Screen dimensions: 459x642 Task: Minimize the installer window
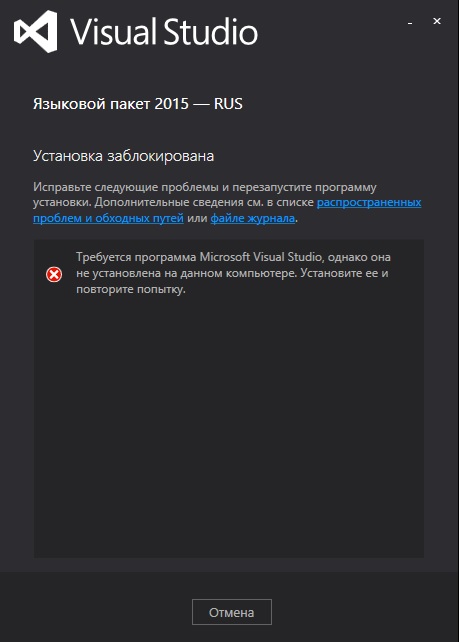(x=410, y=21)
